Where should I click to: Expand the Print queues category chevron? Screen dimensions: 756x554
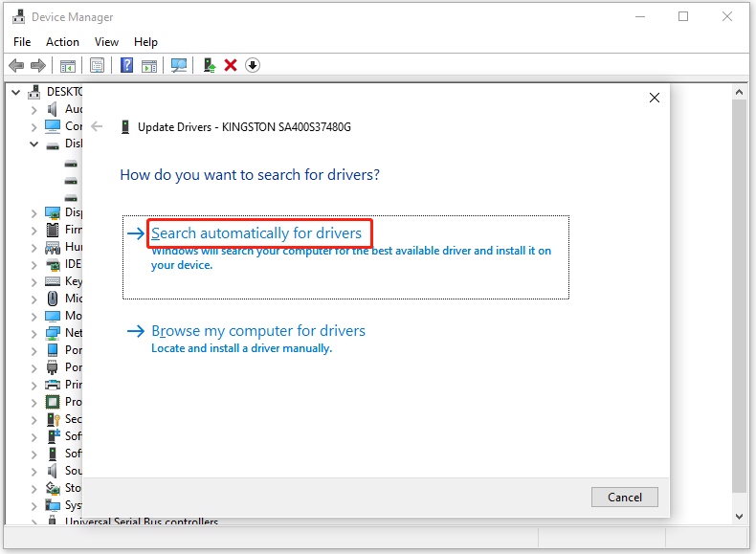[33, 386]
